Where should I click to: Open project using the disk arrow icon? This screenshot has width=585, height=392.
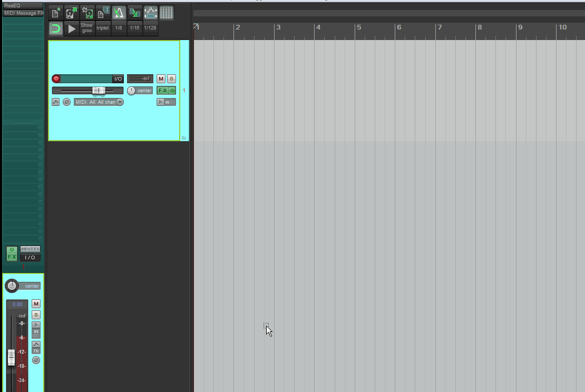(71, 13)
